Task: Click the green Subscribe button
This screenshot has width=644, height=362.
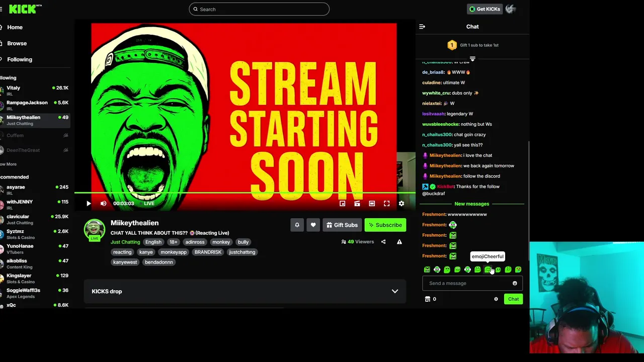Action: tap(385, 225)
